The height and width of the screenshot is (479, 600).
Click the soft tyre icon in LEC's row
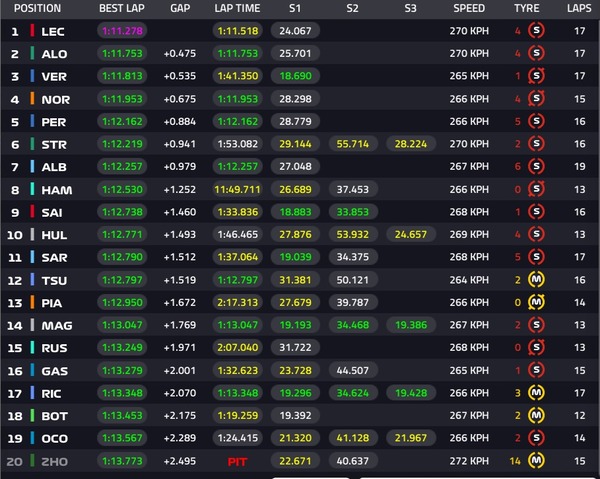pyautogui.click(x=536, y=31)
